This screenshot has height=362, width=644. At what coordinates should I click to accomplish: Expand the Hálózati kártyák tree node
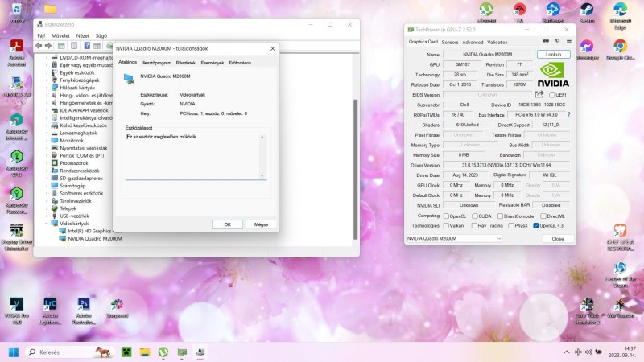coord(47,88)
